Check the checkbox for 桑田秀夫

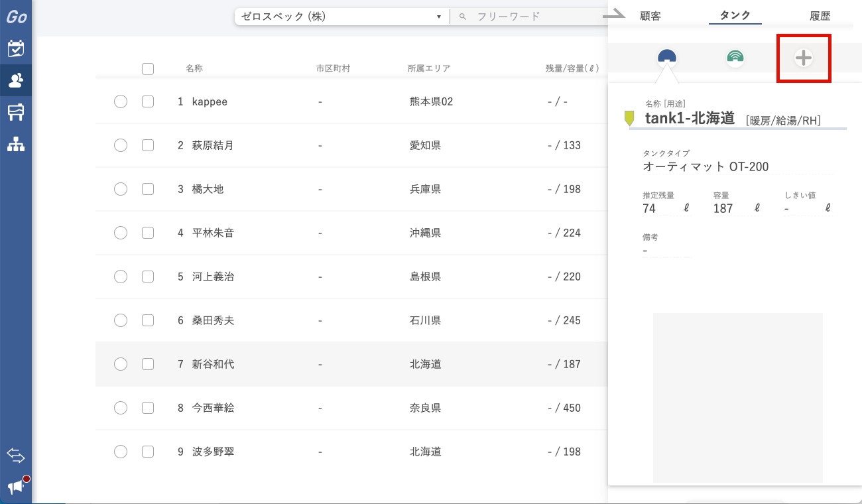click(x=148, y=320)
